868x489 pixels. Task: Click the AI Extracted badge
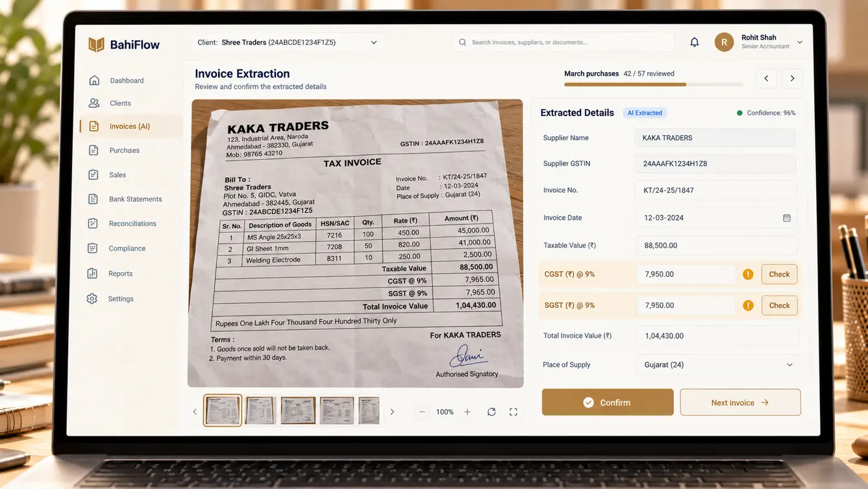(x=645, y=113)
